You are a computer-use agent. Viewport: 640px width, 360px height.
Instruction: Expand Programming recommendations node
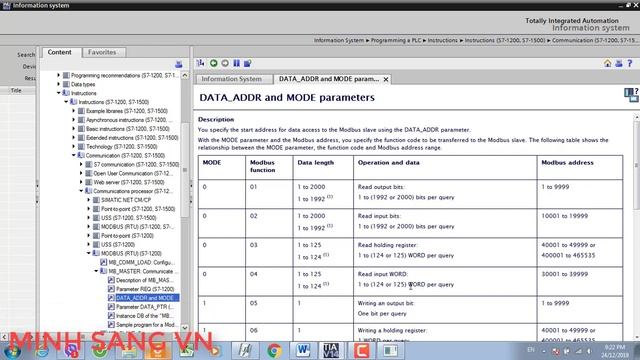pos(58,75)
